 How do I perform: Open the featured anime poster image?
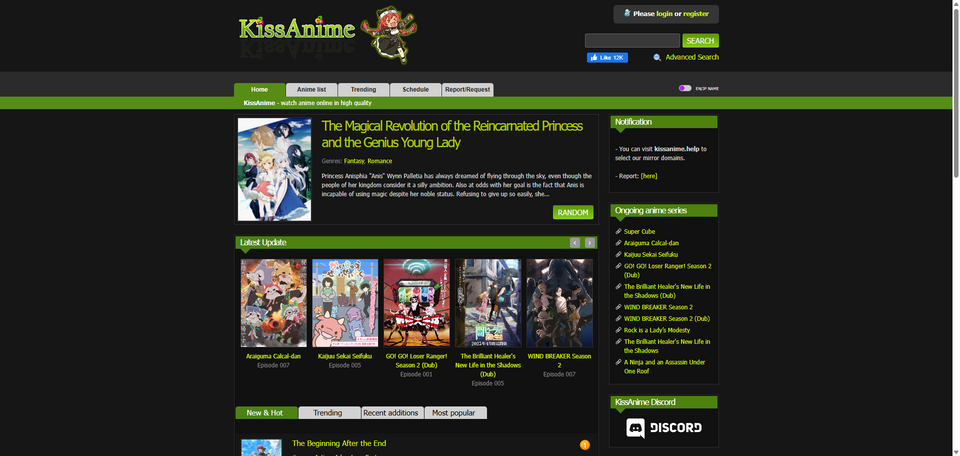pyautogui.click(x=274, y=170)
